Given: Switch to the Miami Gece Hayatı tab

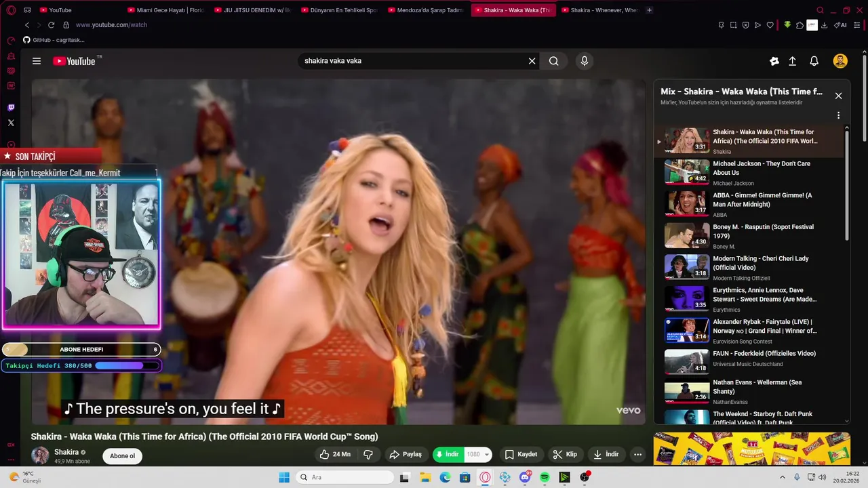Looking at the screenshot, I should coord(165,10).
